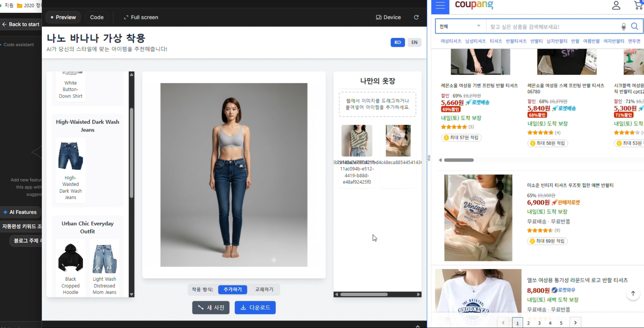This screenshot has height=328, width=644.
Task: Click the High-Waisted Dark Wash Jeans image
Action: (x=71, y=156)
